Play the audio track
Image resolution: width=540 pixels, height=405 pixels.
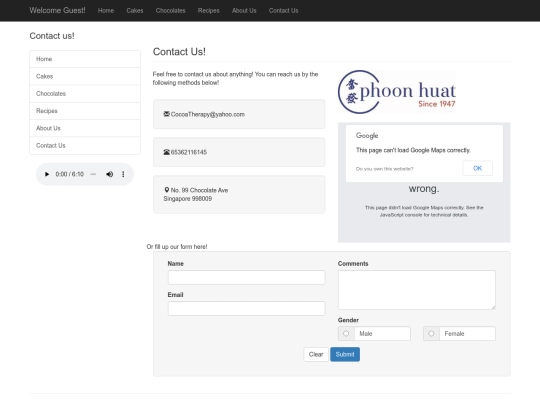47,174
